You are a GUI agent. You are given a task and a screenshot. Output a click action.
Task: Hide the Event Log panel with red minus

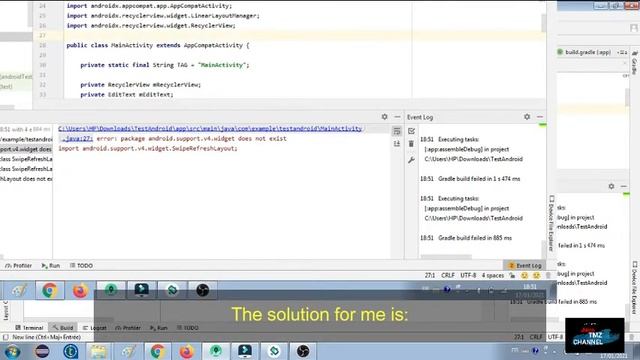(540, 117)
